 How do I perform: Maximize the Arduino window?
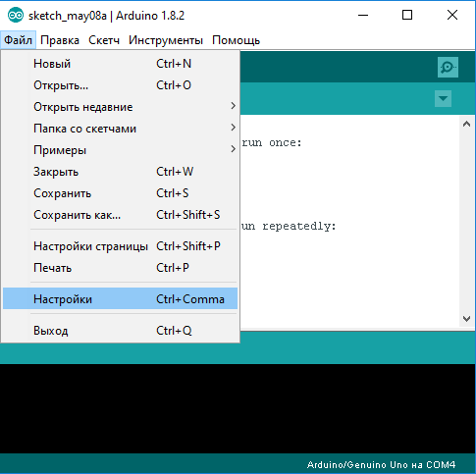(407, 15)
